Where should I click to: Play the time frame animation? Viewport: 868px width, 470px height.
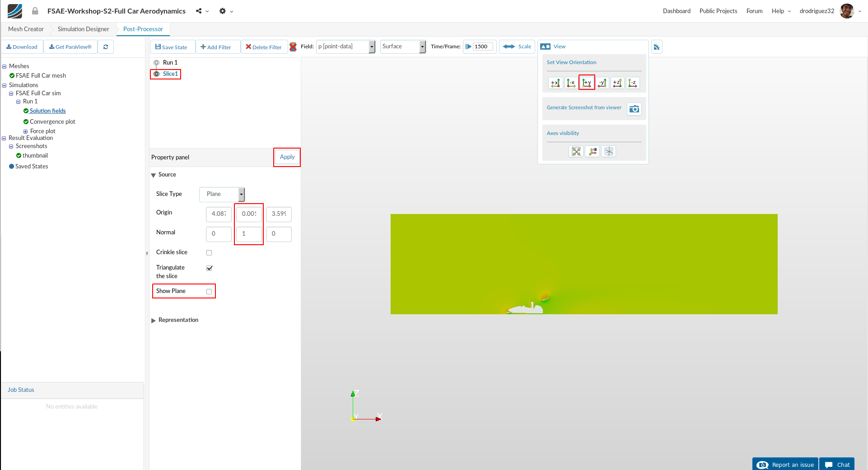coord(468,47)
